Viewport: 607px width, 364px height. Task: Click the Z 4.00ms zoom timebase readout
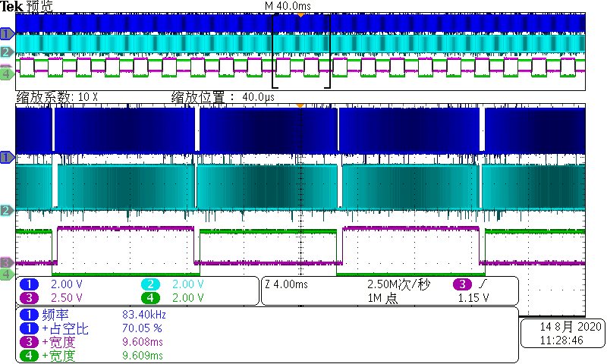(287, 284)
